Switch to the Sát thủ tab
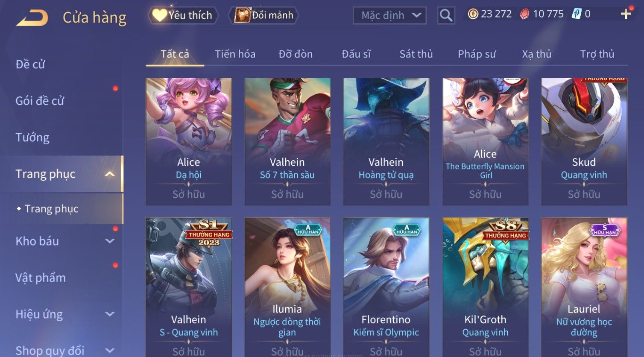Screen dimensions: 644x357 pos(416,54)
